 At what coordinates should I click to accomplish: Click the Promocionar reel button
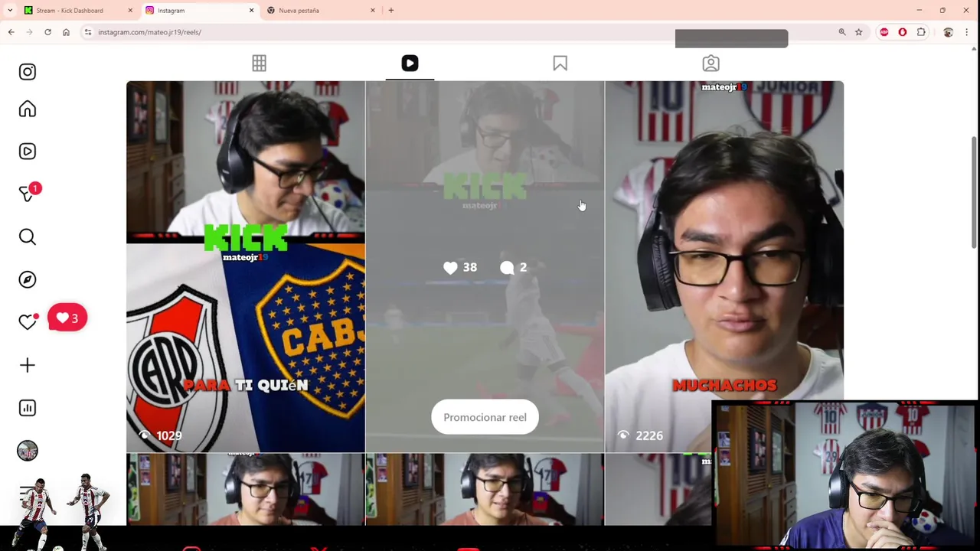pos(485,418)
